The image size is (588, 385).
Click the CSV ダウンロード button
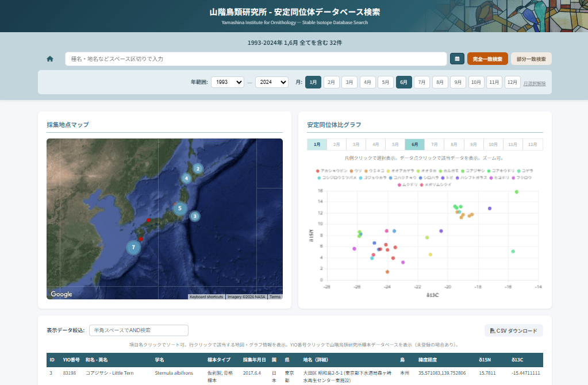[x=513, y=330]
